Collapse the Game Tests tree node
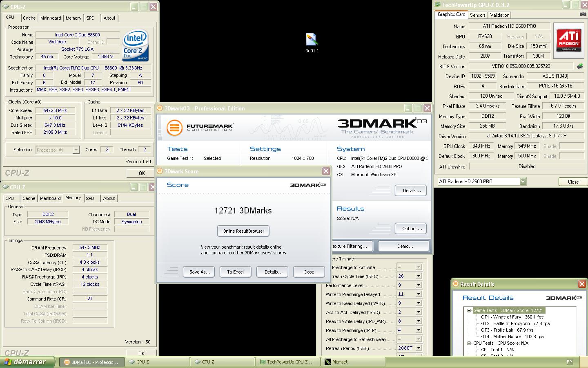This screenshot has width=588, height=368. (469, 310)
